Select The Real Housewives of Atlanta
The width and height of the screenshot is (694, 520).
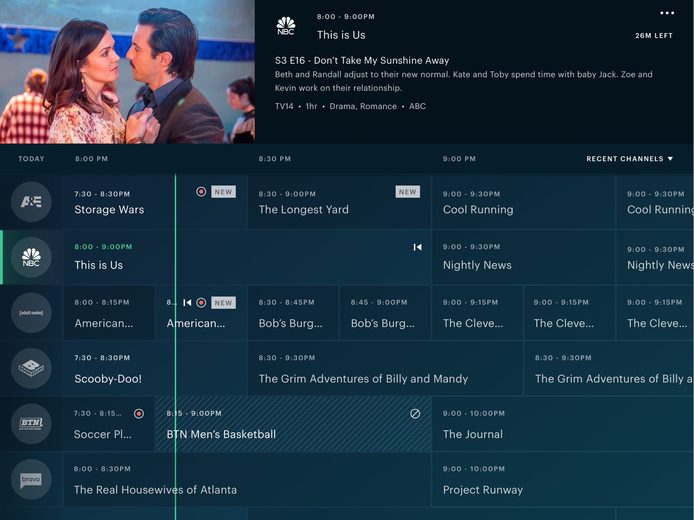point(247,479)
